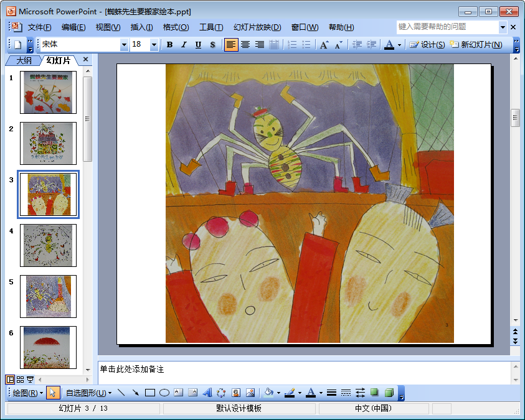Image resolution: width=525 pixels, height=420 pixels.
Task: Apply shadow text formatting with S button
Action: (x=212, y=44)
